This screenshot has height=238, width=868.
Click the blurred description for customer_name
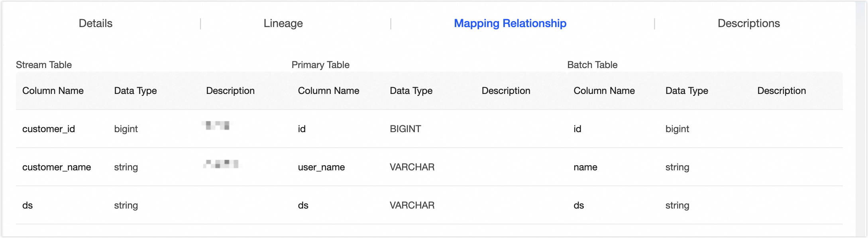(222, 164)
